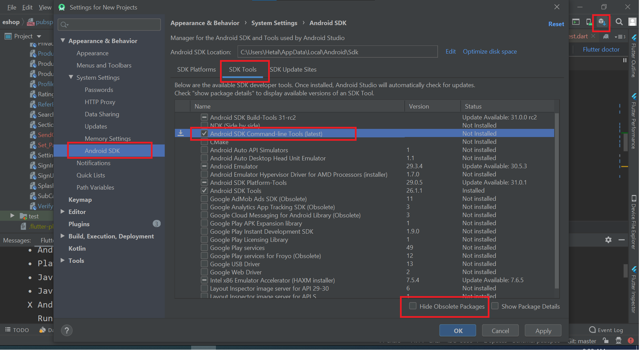Click the user account avatar icon

pyautogui.click(x=632, y=22)
